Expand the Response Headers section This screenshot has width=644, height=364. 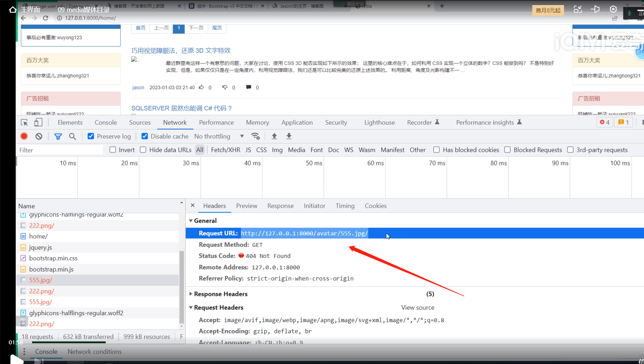191,294
